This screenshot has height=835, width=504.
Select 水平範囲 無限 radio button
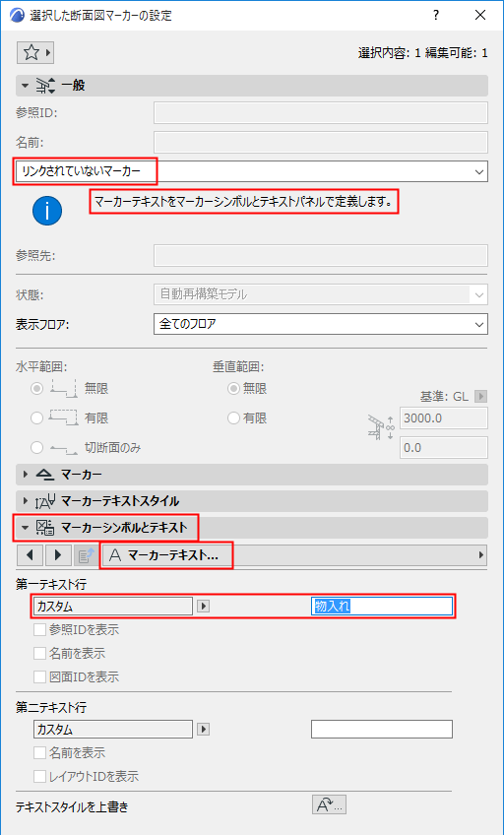tap(36, 389)
